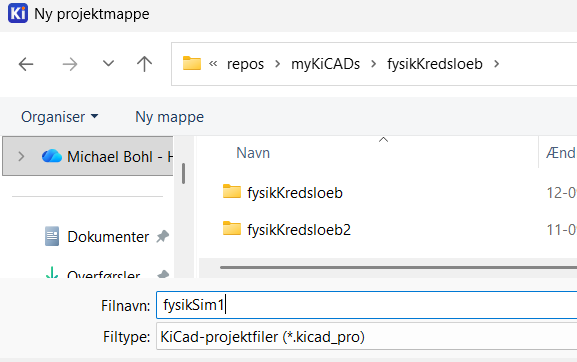The width and height of the screenshot is (577, 362).
Task: Click the OneDrive cloud icon
Action: (52, 156)
